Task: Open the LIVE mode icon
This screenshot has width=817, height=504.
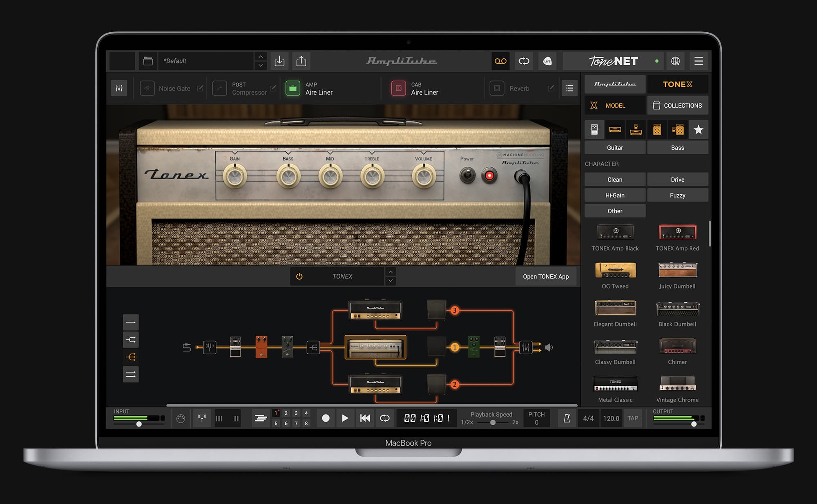Action: pos(547,61)
